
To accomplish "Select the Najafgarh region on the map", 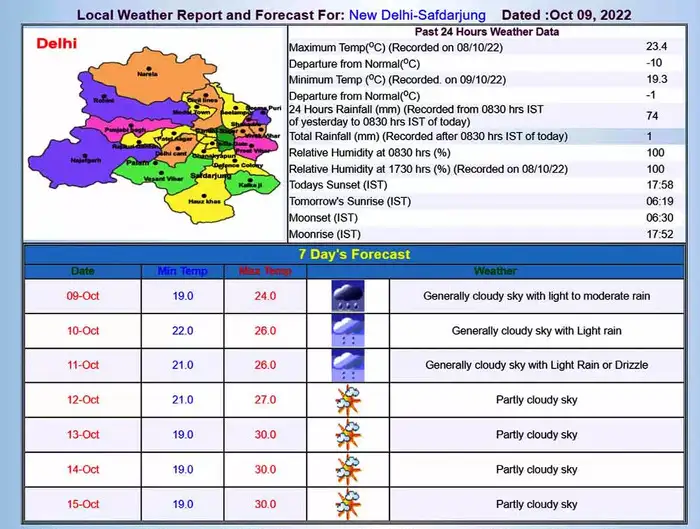I will (77, 158).
